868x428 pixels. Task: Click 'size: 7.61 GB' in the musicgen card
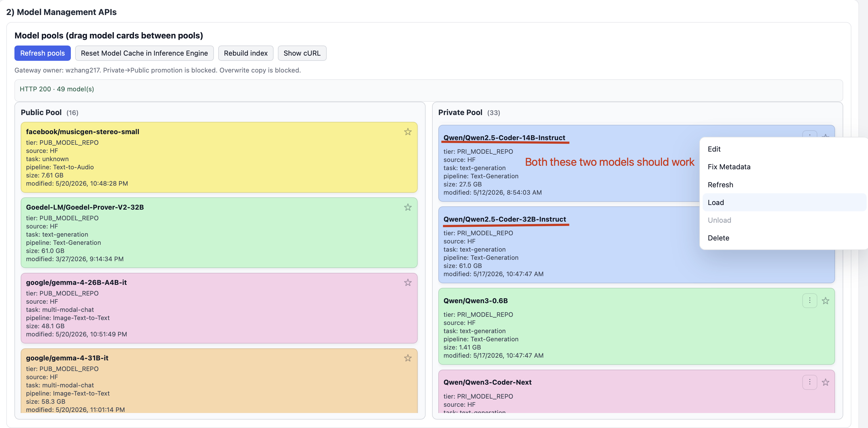coord(45,175)
